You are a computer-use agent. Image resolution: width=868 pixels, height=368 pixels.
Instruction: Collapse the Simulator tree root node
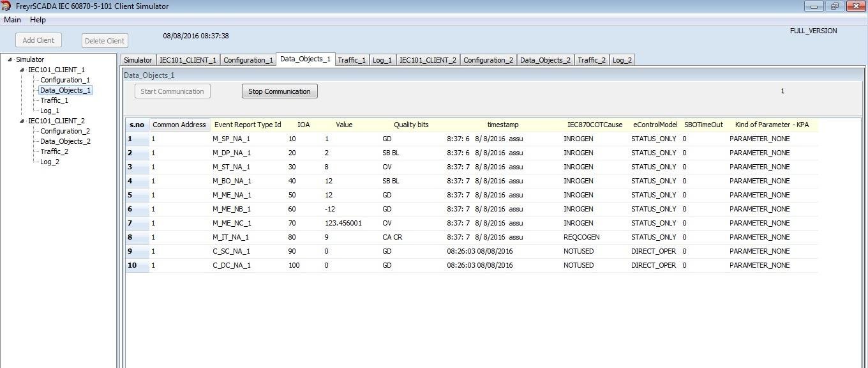point(10,59)
